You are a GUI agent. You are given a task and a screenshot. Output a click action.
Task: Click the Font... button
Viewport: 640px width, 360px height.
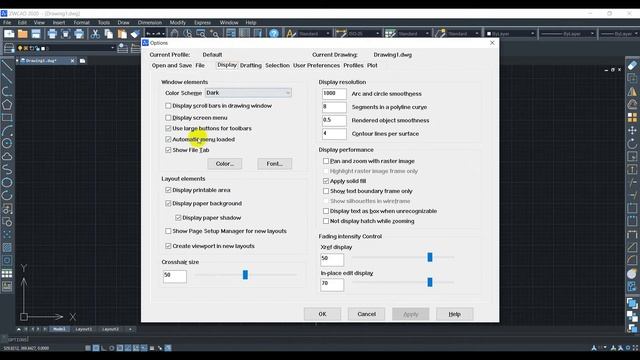click(275, 164)
